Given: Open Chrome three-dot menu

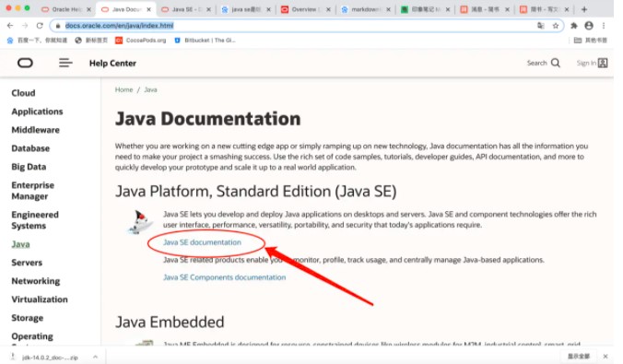Looking at the screenshot, I should [604, 26].
